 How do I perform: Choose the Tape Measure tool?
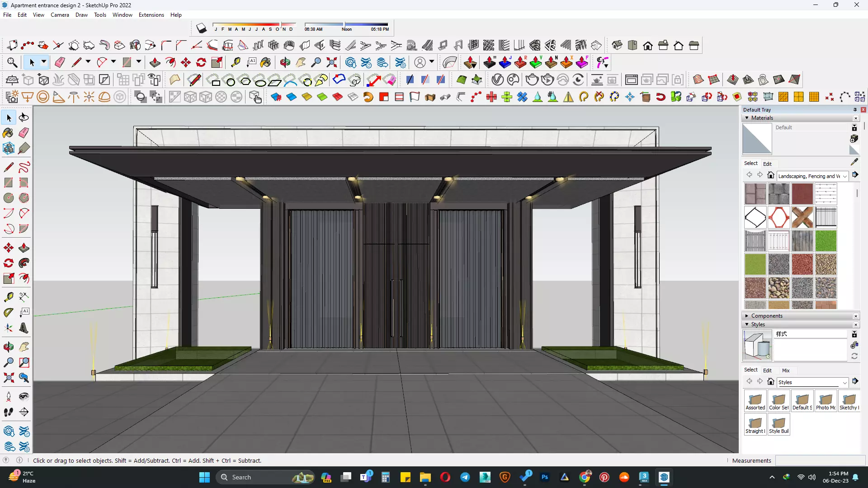click(9, 297)
